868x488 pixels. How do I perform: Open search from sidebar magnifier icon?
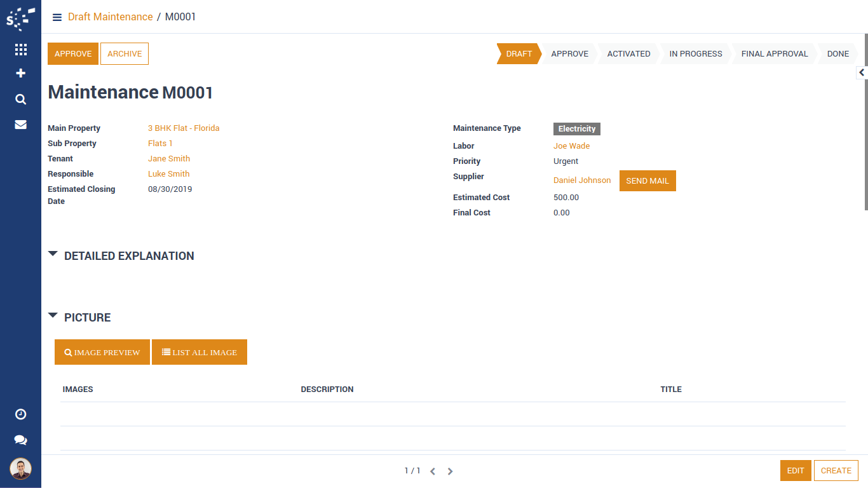click(x=20, y=99)
